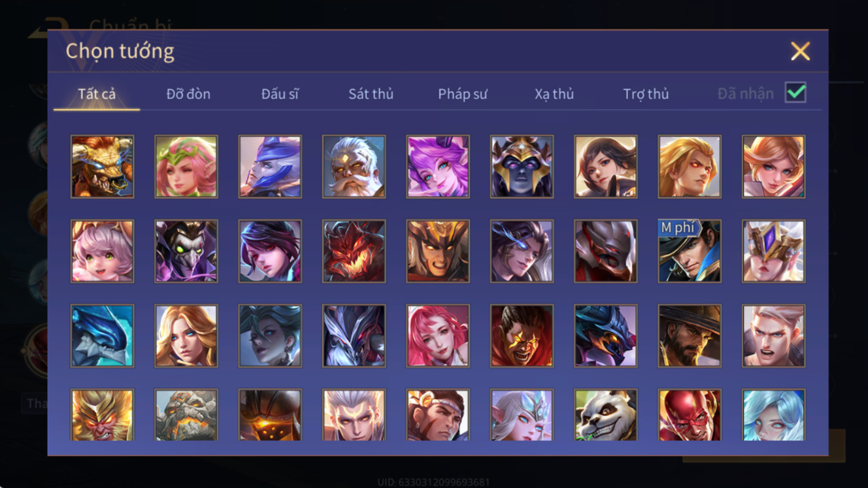Screen dimensions: 868x488
Task: Open the 'Đấu sĩ' tab
Action: pos(280,94)
